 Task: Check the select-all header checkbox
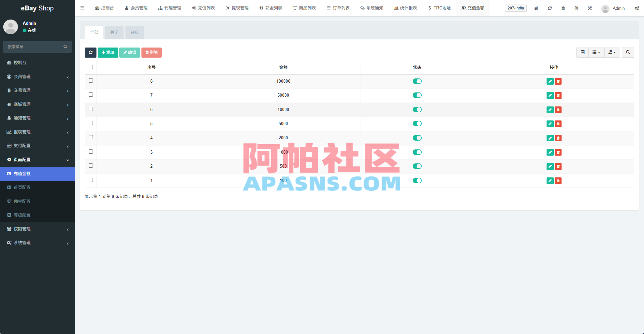91,67
